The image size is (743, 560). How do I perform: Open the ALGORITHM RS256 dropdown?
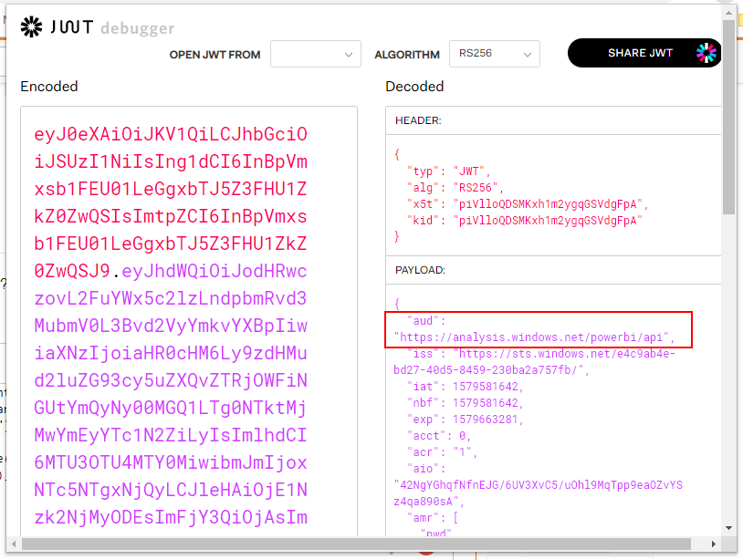coord(494,54)
